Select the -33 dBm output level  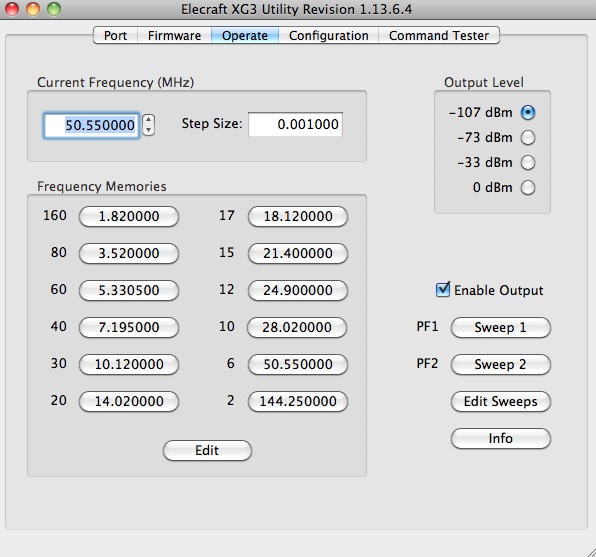(x=528, y=163)
